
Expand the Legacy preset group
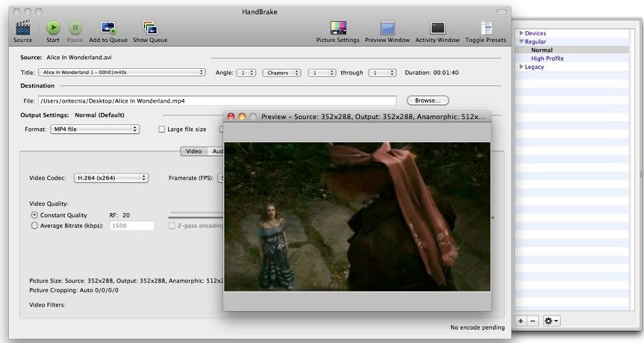click(x=521, y=67)
